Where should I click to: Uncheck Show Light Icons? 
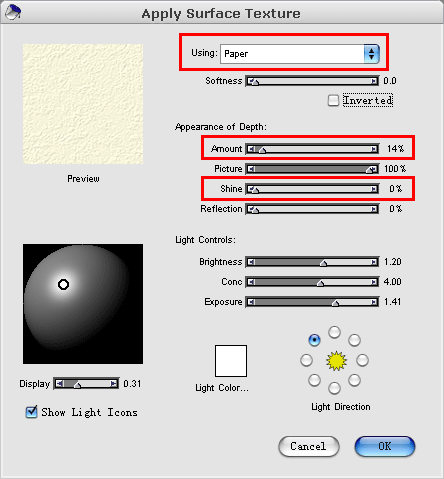[31, 412]
